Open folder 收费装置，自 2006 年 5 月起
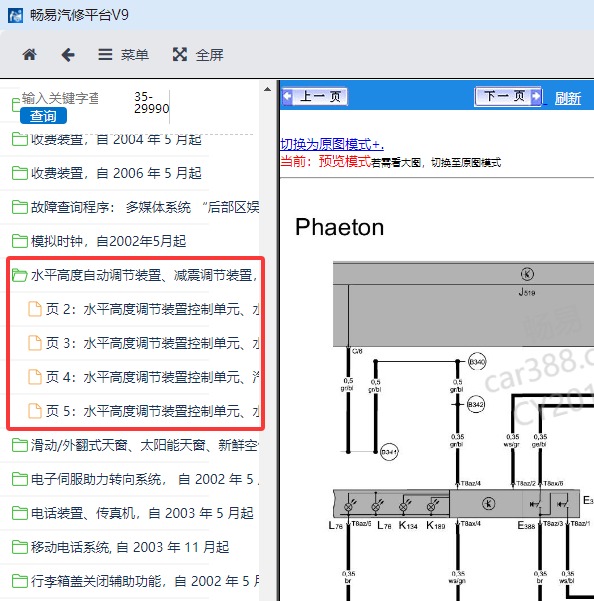594x601 pixels. 107,173
